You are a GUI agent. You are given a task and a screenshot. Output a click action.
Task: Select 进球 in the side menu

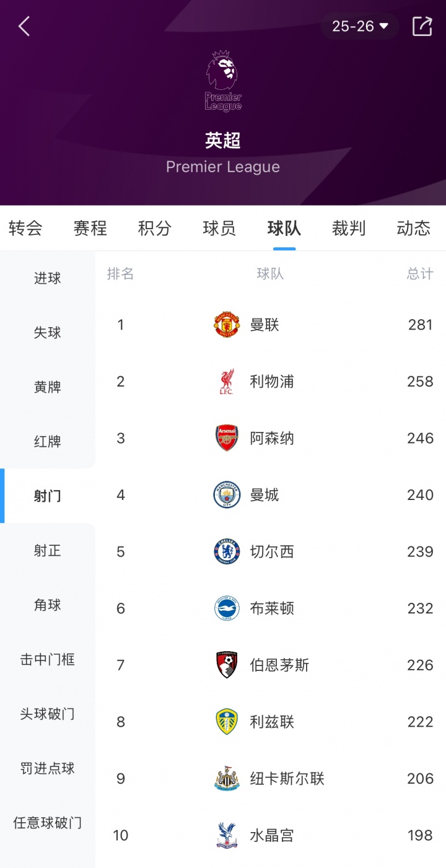[48, 279]
